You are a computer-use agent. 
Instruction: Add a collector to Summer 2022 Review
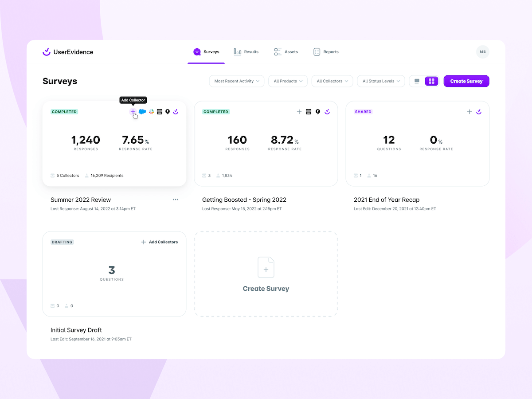(133, 112)
